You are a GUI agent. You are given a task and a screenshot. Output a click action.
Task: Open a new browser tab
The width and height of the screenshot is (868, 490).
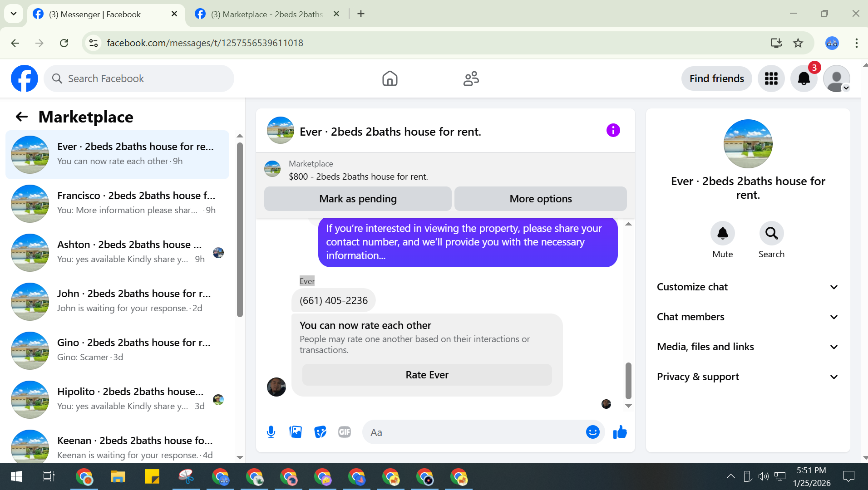(x=361, y=14)
